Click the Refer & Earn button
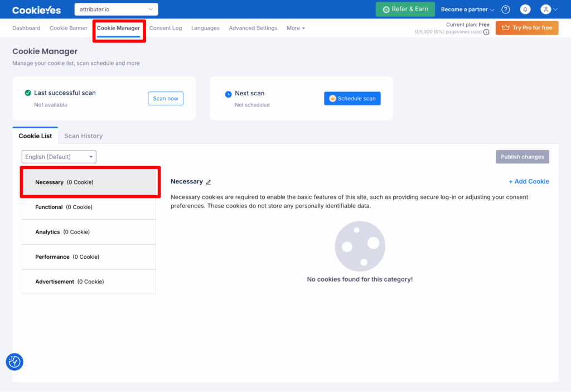This screenshot has height=392, width=571. click(405, 9)
